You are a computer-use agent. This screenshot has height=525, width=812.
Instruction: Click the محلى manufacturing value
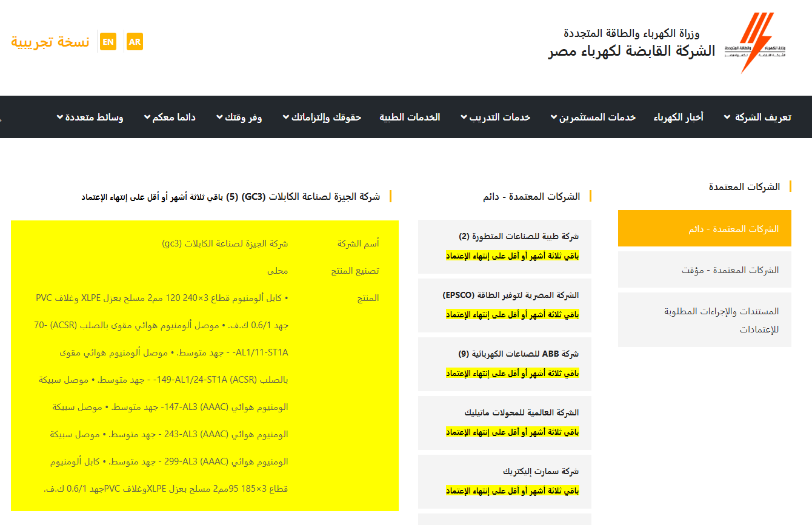pyautogui.click(x=278, y=271)
